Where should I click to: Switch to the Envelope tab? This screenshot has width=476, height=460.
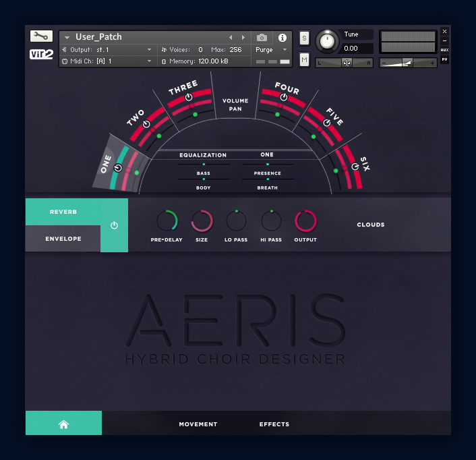tap(63, 239)
